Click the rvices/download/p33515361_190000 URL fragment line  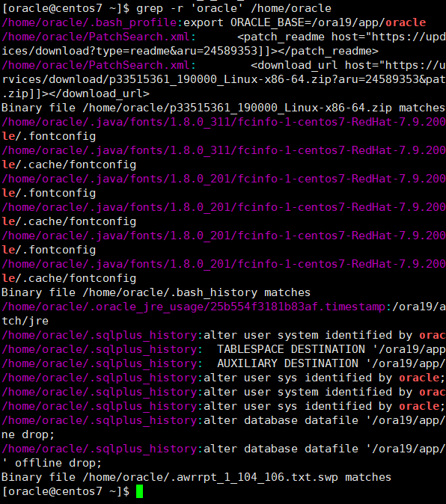pos(224,79)
